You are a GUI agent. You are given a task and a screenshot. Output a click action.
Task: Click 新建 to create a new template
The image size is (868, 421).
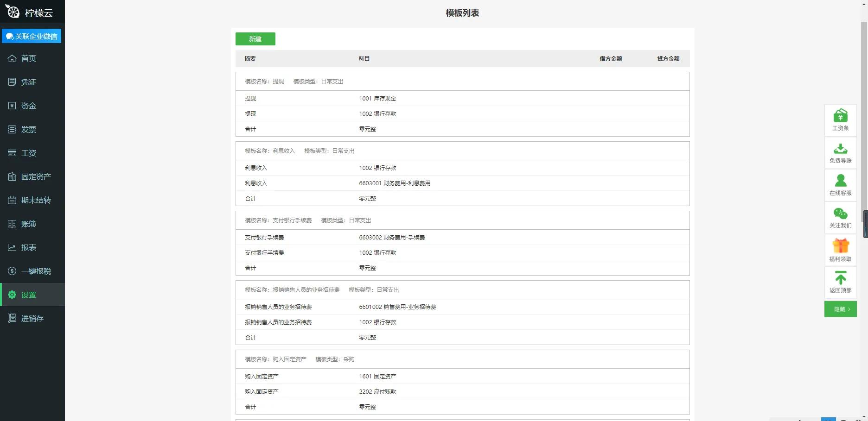(255, 39)
